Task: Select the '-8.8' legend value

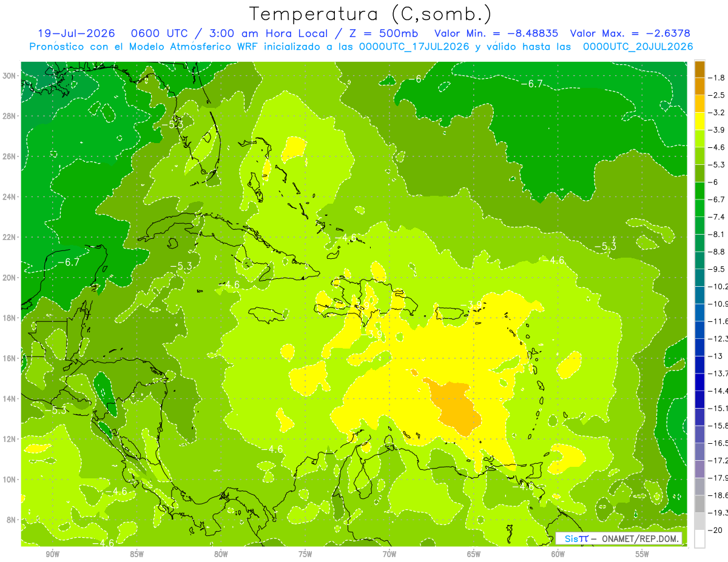Action: (x=716, y=252)
